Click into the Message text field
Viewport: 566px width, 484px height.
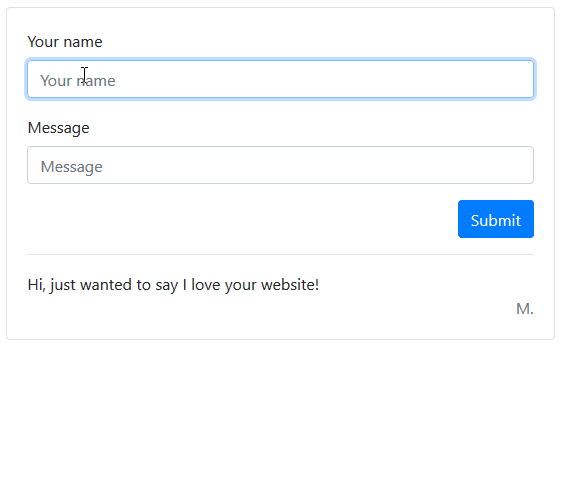tap(280, 165)
